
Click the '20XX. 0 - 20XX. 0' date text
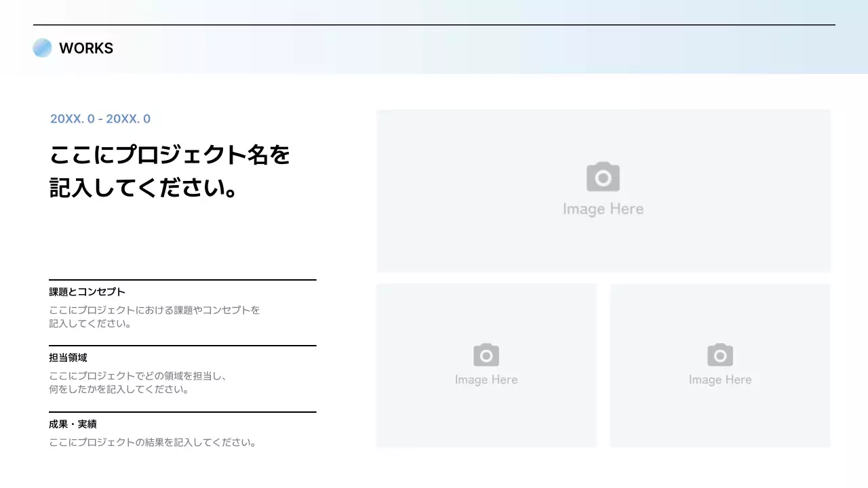100,119
